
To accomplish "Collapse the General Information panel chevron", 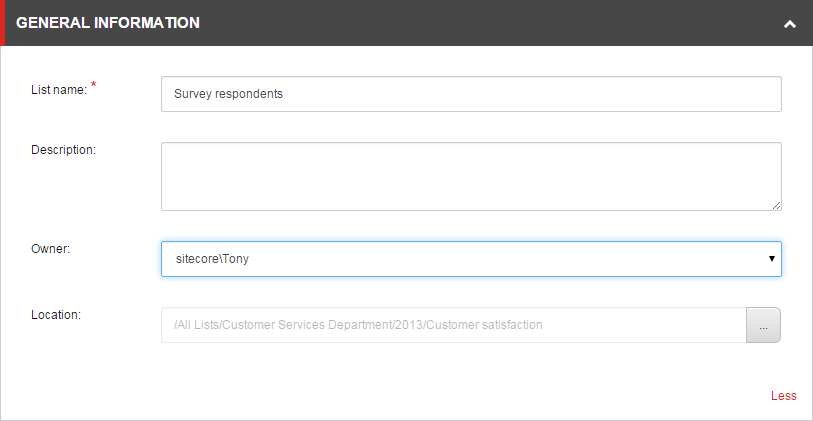I will 789,23.
